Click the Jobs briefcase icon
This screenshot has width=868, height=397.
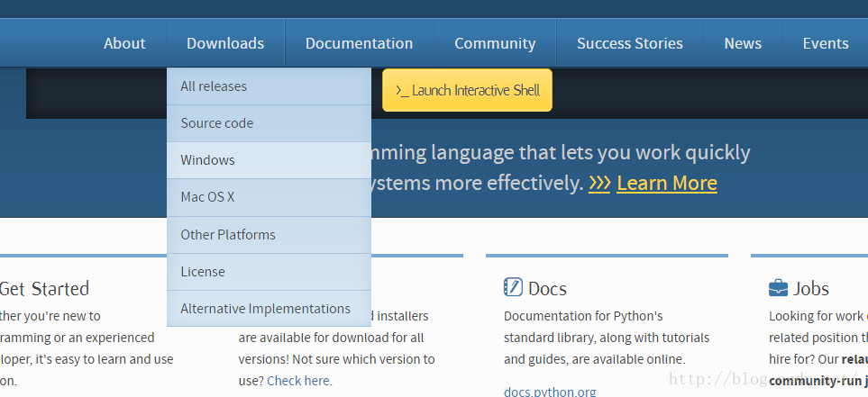tap(778, 287)
